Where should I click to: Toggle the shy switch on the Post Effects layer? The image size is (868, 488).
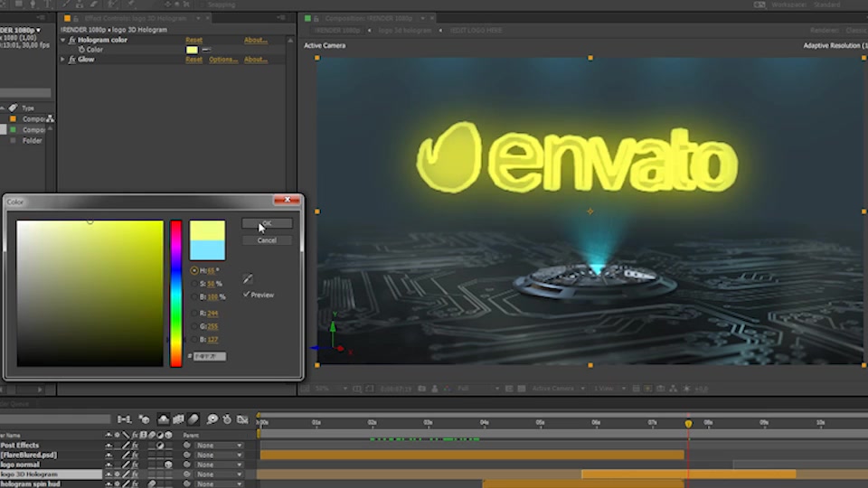(x=108, y=446)
